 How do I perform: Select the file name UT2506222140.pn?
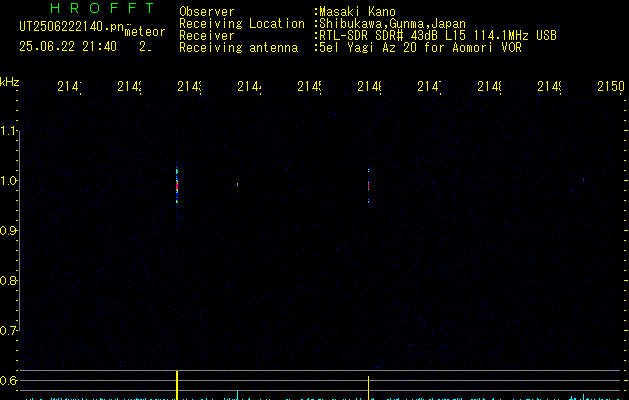point(71,27)
